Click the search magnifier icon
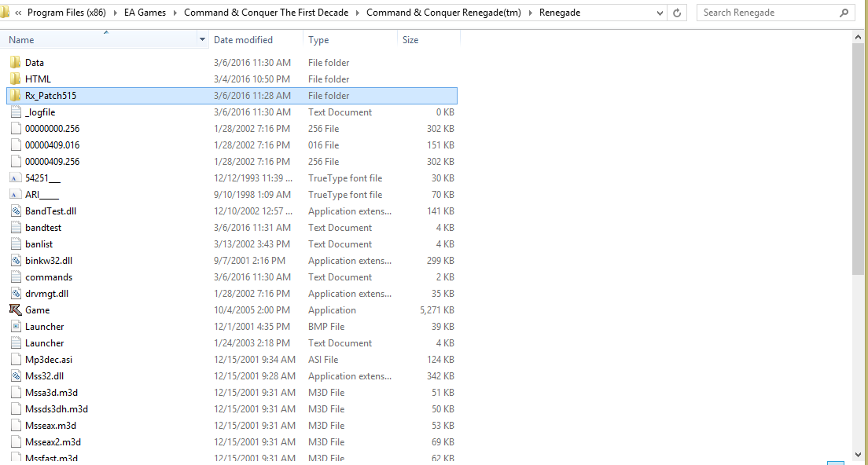 pos(844,13)
